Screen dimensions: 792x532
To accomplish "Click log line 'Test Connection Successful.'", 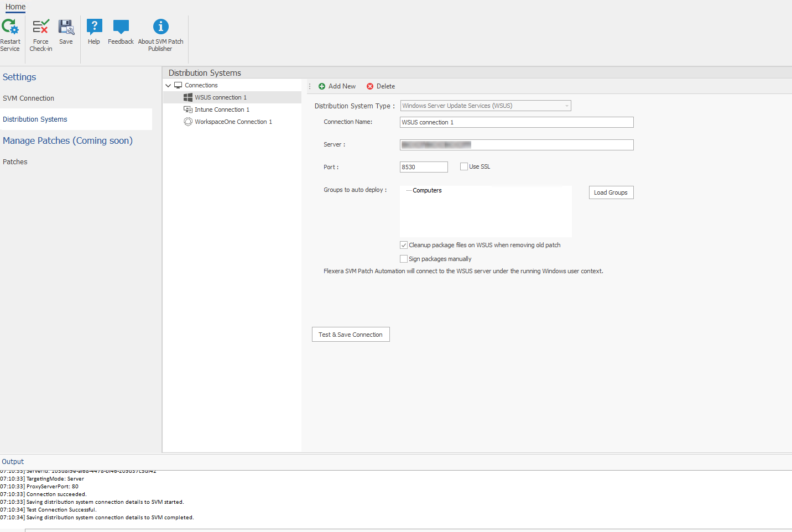I will (x=61, y=510).
